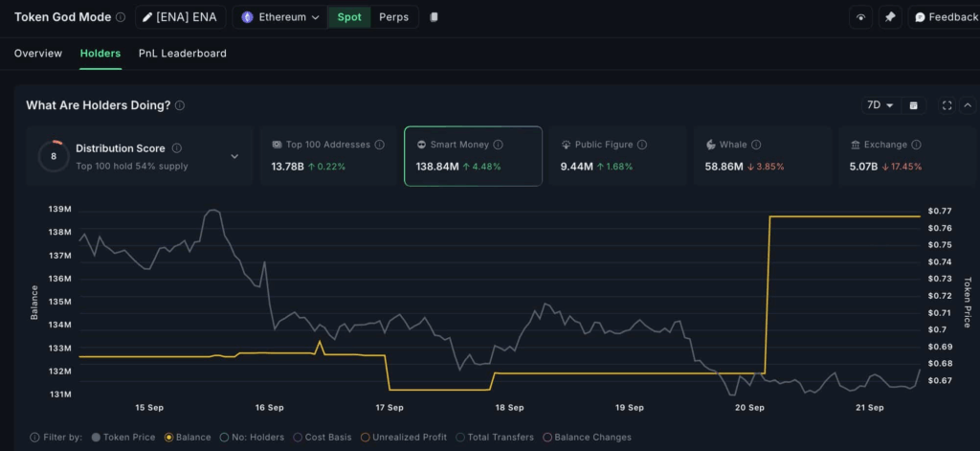
Task: Click the Feedback button
Action: point(943,17)
